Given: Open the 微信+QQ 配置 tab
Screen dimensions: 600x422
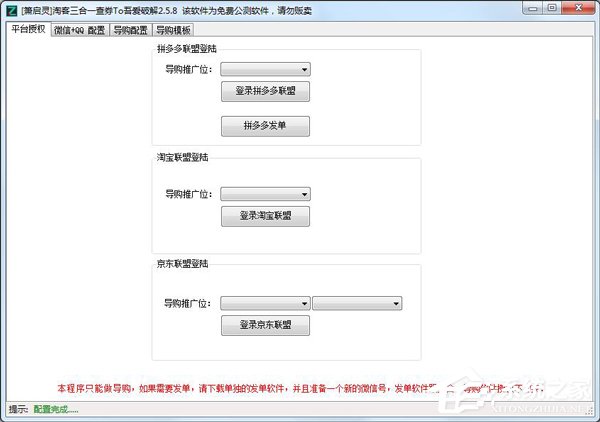Looking at the screenshot, I should (x=80, y=30).
